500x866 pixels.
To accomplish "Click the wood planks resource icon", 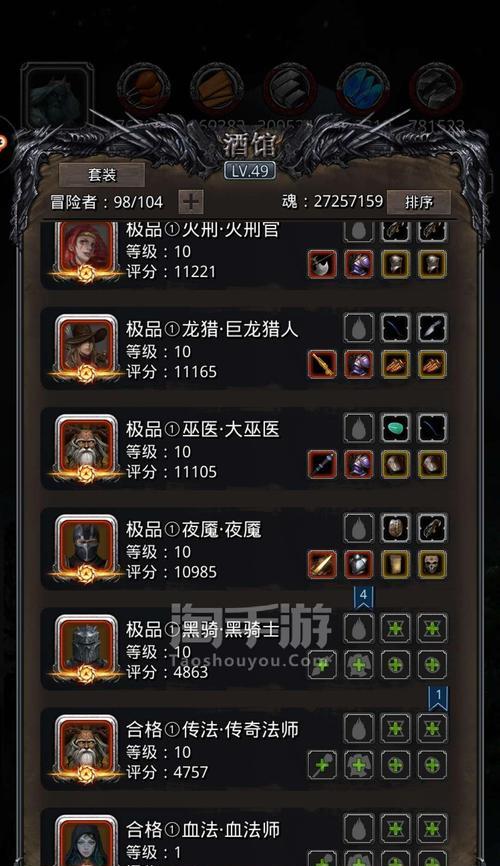I will pyautogui.click(x=217, y=89).
